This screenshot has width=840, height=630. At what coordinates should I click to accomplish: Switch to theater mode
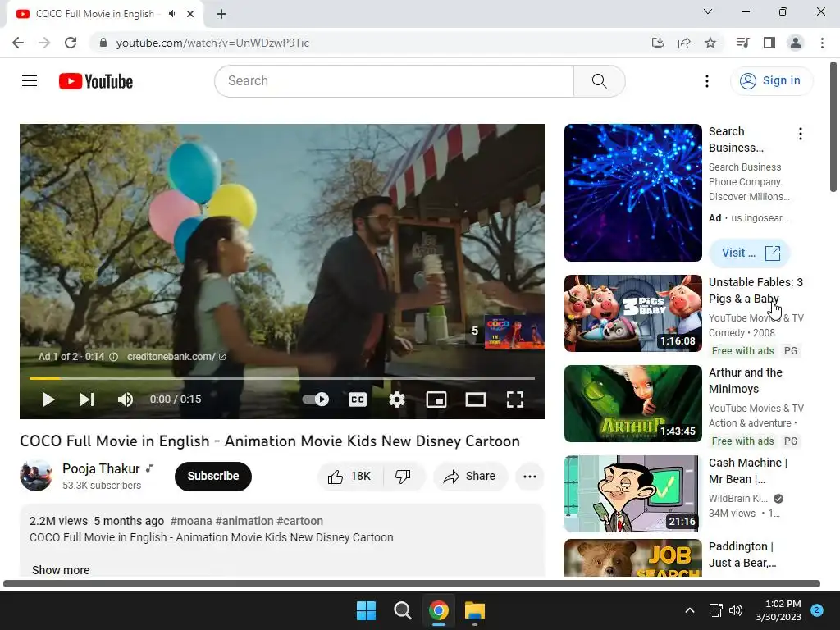(476, 399)
